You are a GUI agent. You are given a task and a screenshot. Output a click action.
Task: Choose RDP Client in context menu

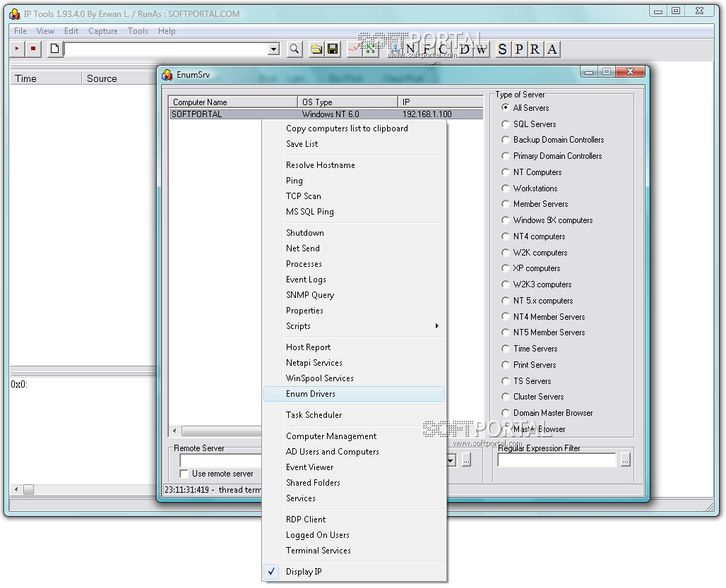point(355,520)
